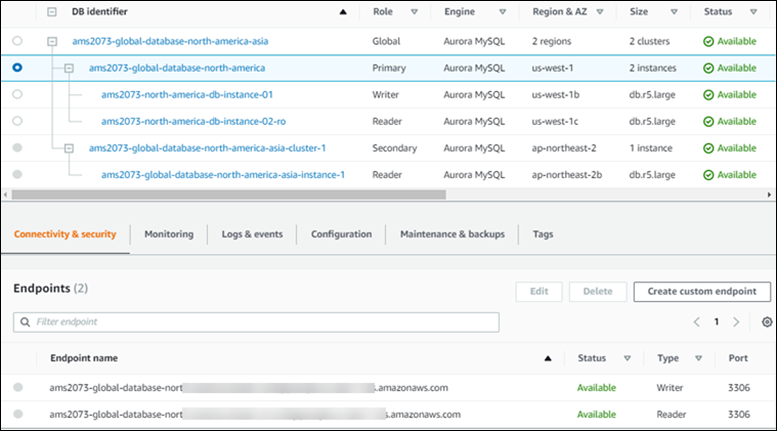Image resolution: width=777 pixels, height=431 pixels.
Task: Select radio for Reader endpoint row
Action: tap(18, 414)
